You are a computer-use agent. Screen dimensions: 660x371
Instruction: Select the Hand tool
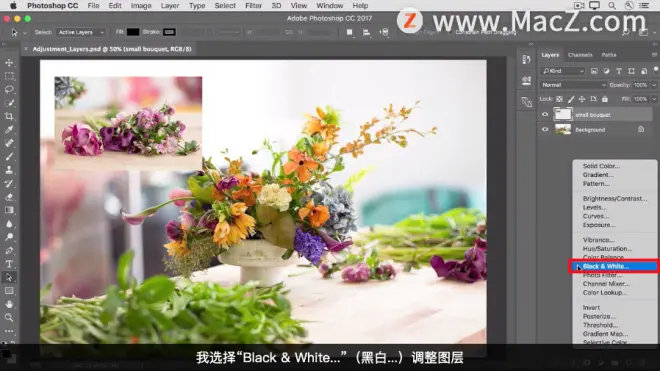pos(9,304)
